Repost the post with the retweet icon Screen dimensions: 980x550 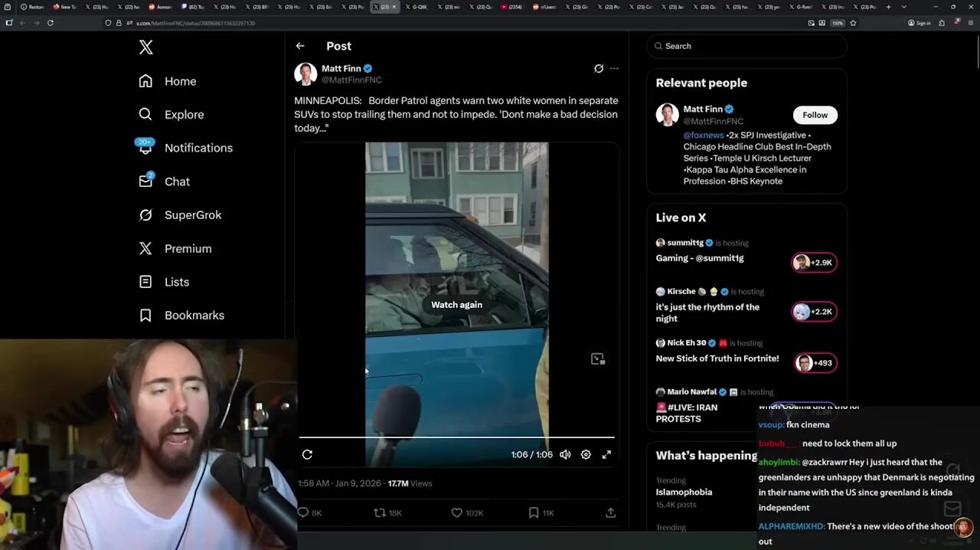tap(379, 512)
